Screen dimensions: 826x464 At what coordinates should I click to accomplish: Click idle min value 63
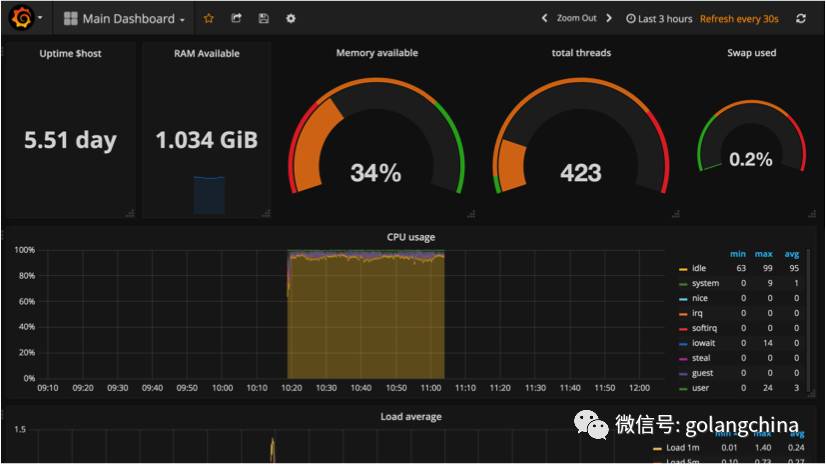[x=741, y=268]
